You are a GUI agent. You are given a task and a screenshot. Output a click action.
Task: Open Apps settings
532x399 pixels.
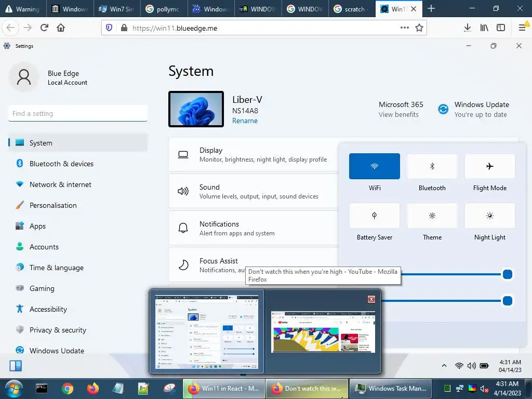78,226
